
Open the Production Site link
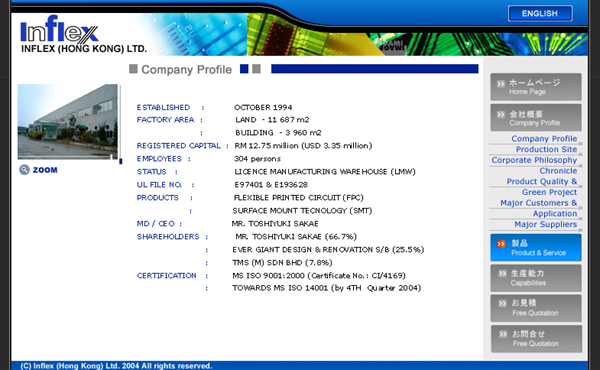546,149
